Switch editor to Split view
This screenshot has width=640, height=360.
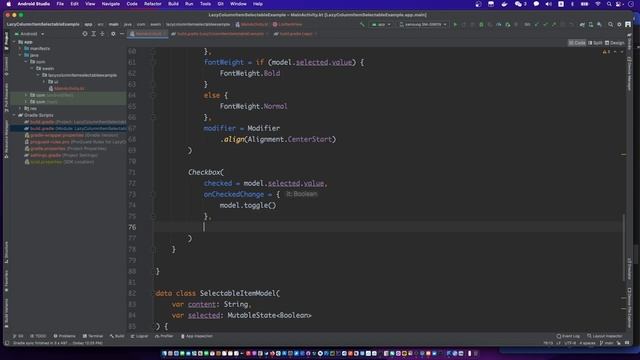pyautogui.click(x=595, y=43)
